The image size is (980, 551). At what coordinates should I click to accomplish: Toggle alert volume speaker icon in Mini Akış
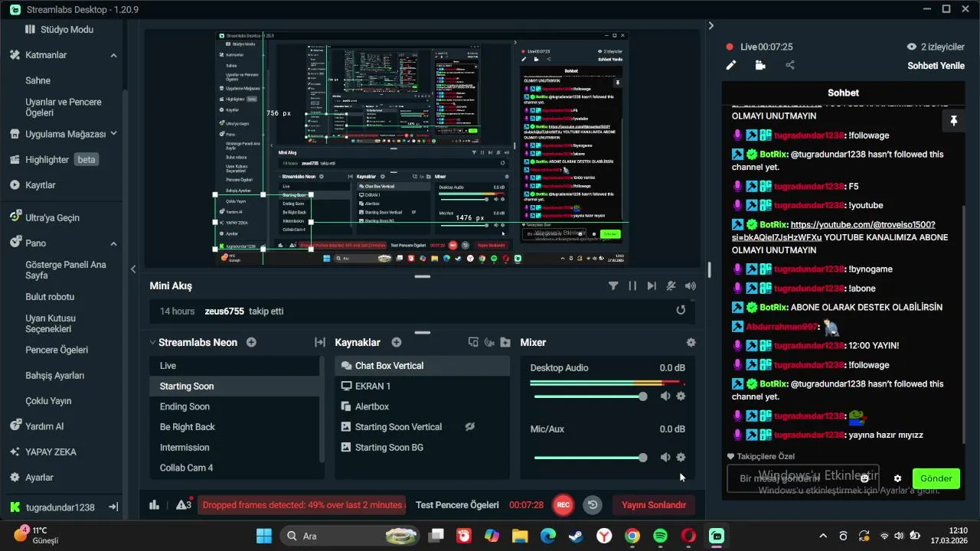691,286
